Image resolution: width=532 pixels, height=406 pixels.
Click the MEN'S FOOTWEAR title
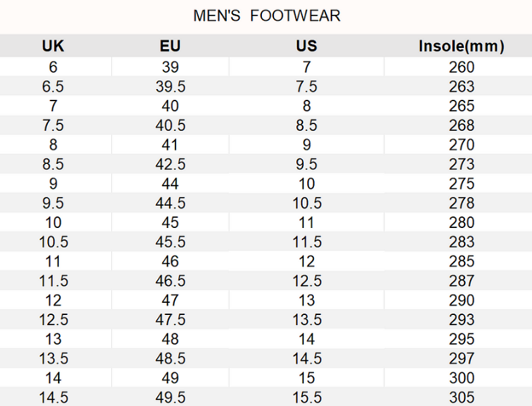[x=267, y=16]
